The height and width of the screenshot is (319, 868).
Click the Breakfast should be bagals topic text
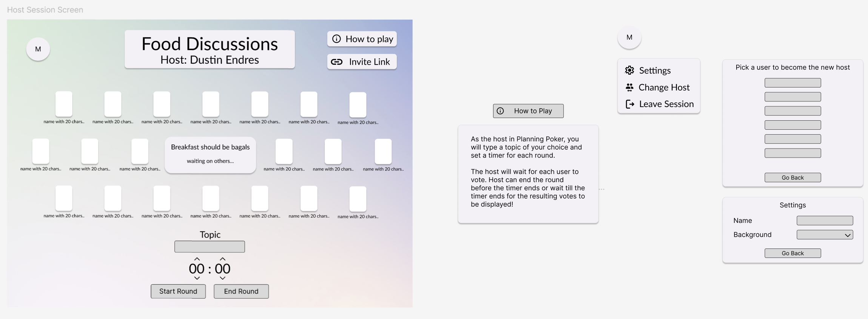[210, 147]
